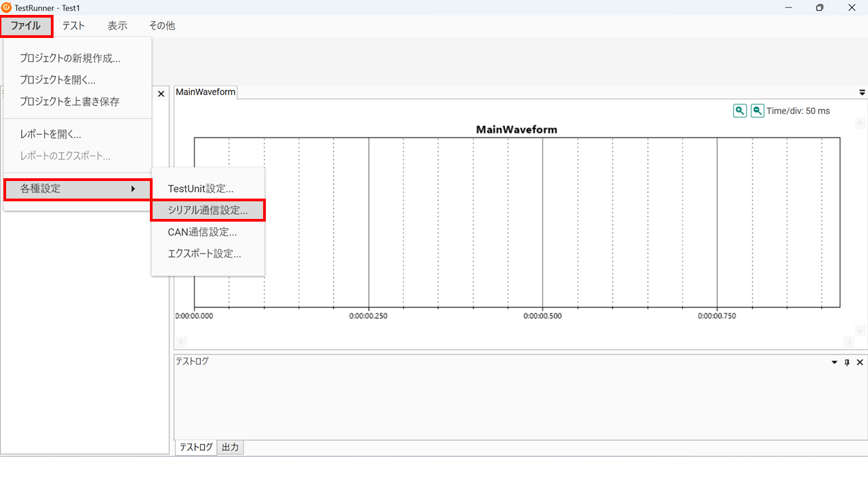The image size is (868, 488).
Task: Open the document tab list dropdown
Action: [x=862, y=92]
